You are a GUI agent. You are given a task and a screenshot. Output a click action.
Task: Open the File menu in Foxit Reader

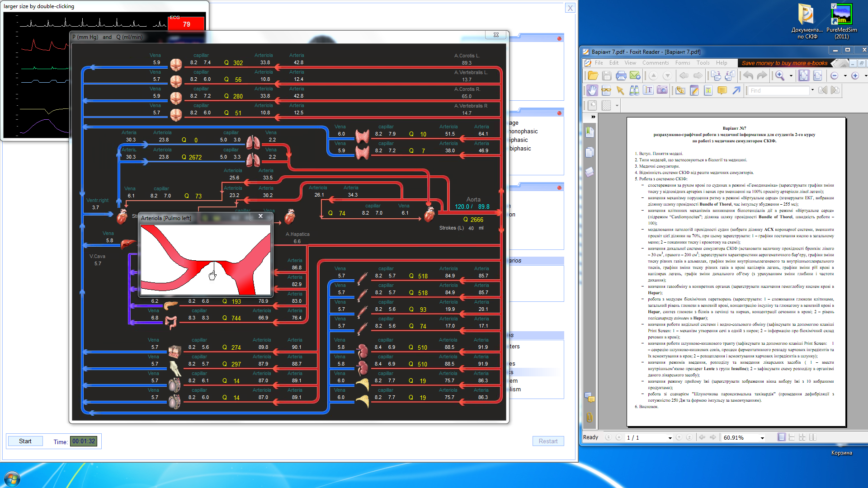coord(599,63)
